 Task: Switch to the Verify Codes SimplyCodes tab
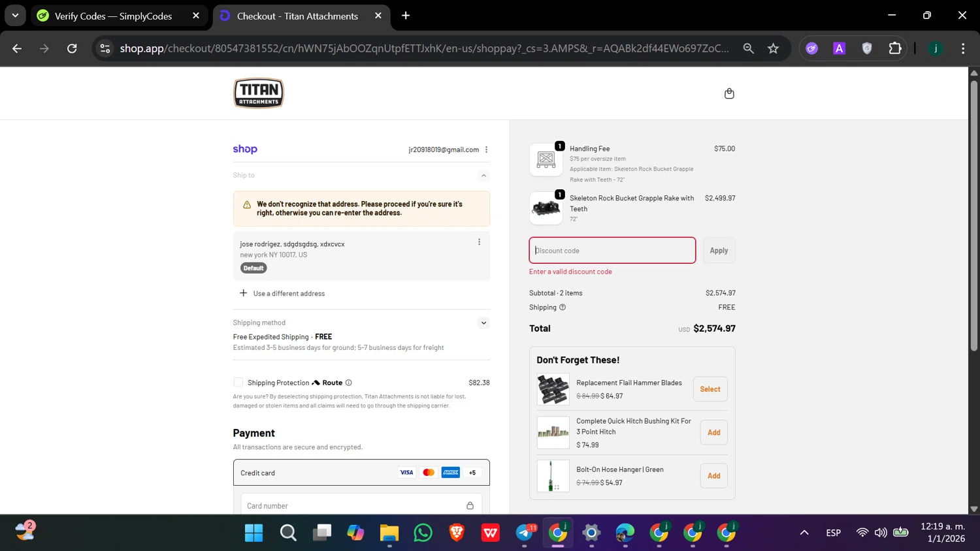pos(120,16)
